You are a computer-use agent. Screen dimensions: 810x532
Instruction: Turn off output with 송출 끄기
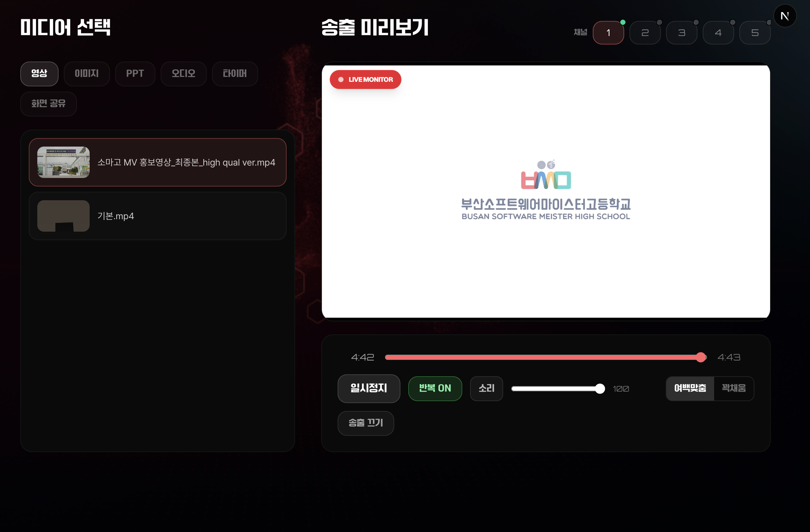click(x=366, y=423)
